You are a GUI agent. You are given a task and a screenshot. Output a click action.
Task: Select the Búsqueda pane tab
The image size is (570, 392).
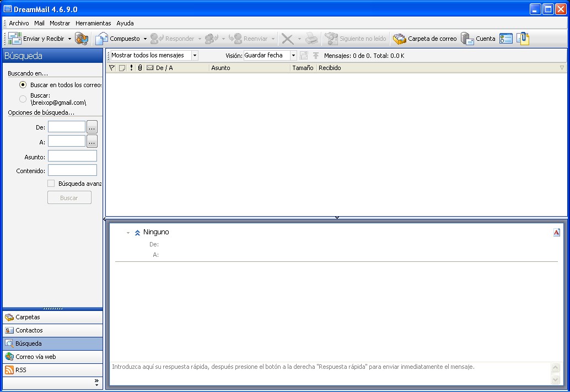pyautogui.click(x=53, y=343)
